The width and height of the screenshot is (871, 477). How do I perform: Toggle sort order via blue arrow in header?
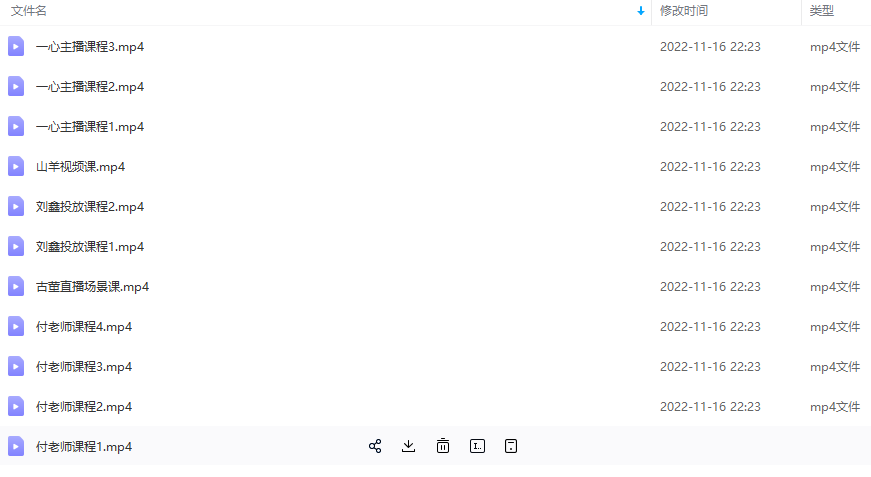point(640,11)
